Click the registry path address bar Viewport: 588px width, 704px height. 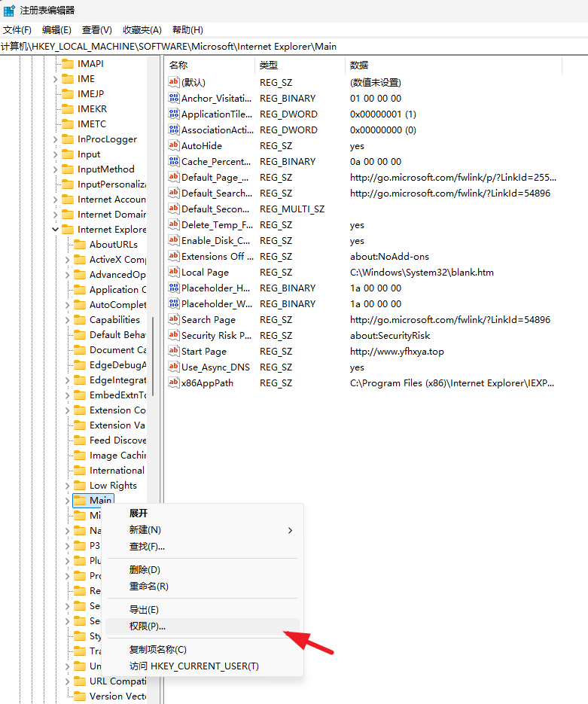294,47
